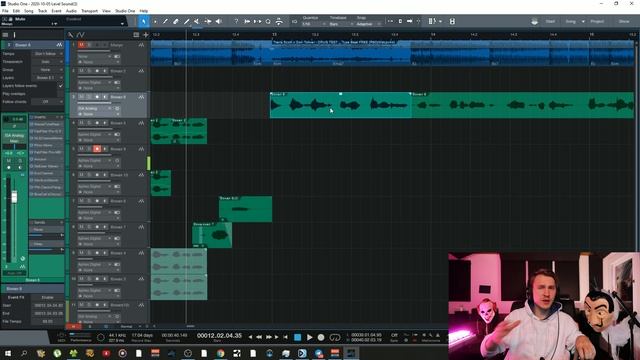Mute track 10 in track header
The width and height of the screenshot is (640, 360).
81,279
